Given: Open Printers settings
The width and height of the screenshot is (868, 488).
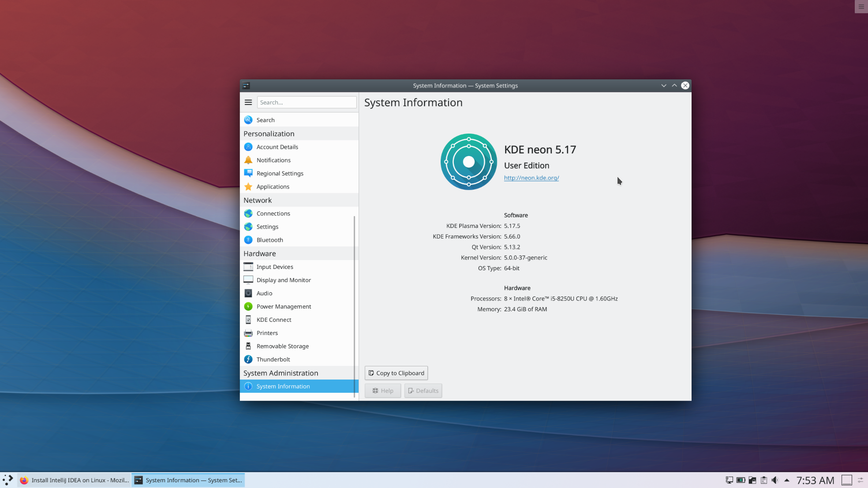Looking at the screenshot, I should pyautogui.click(x=299, y=333).
